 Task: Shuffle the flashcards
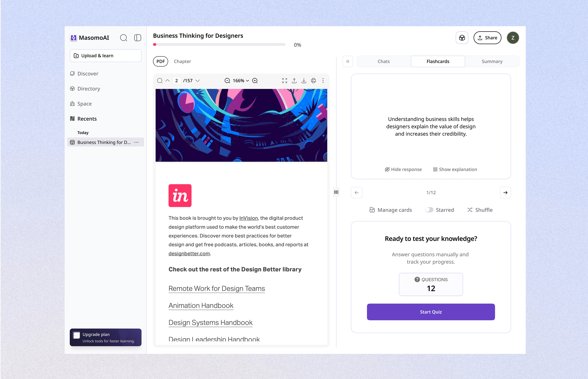[480, 210]
